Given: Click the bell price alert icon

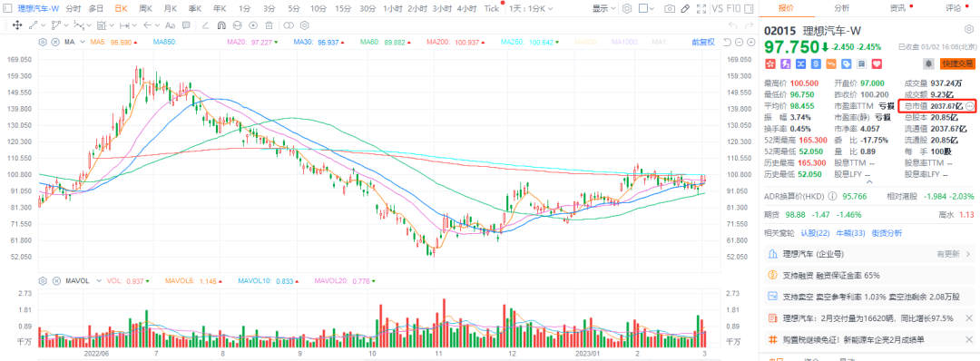Looking at the screenshot, I should coord(929,63).
